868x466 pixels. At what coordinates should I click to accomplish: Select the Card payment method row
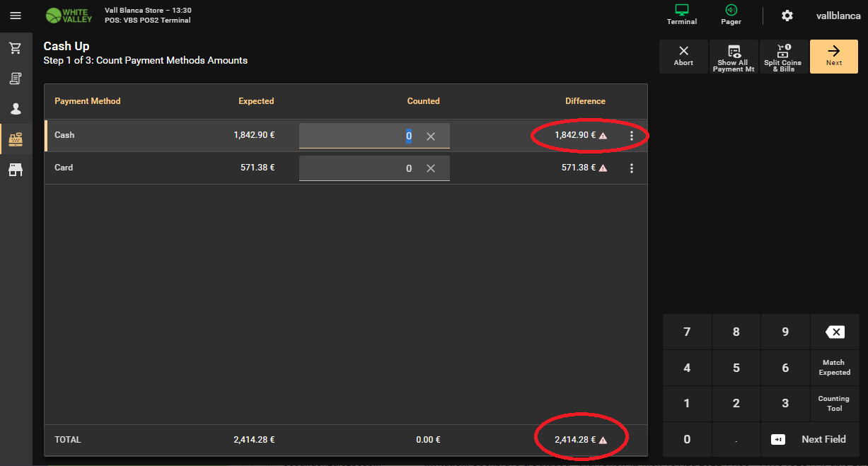(x=346, y=168)
